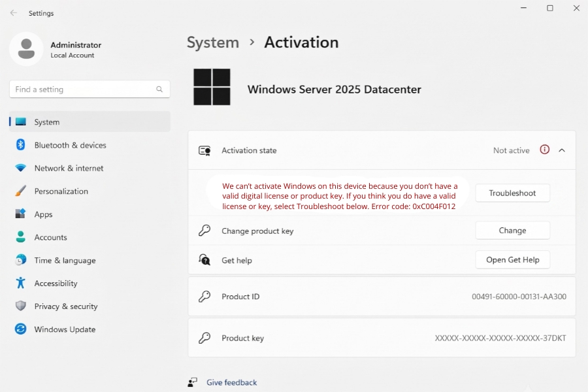Maximize the Settings window
This screenshot has height=392, width=588.
click(x=549, y=8)
